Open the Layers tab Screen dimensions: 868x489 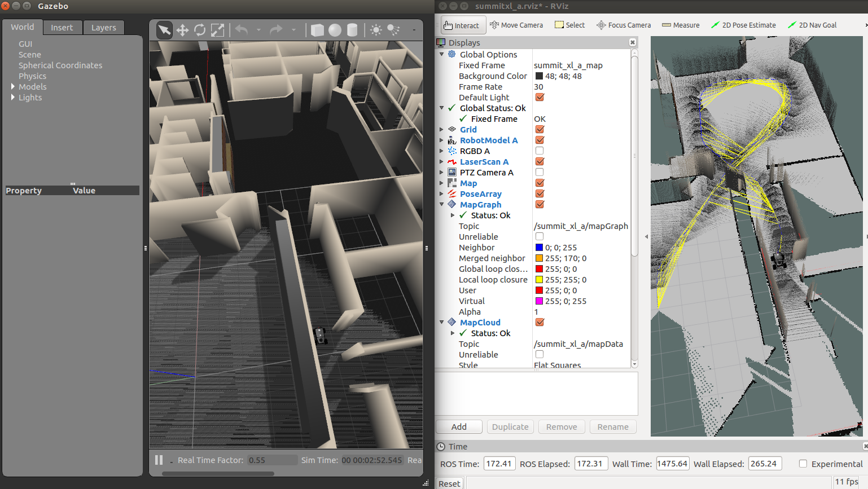(x=103, y=28)
